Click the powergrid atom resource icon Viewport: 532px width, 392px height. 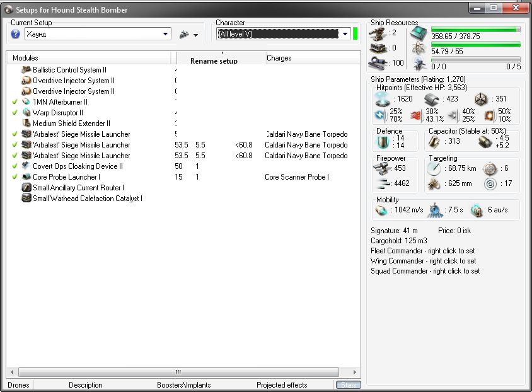419,49
